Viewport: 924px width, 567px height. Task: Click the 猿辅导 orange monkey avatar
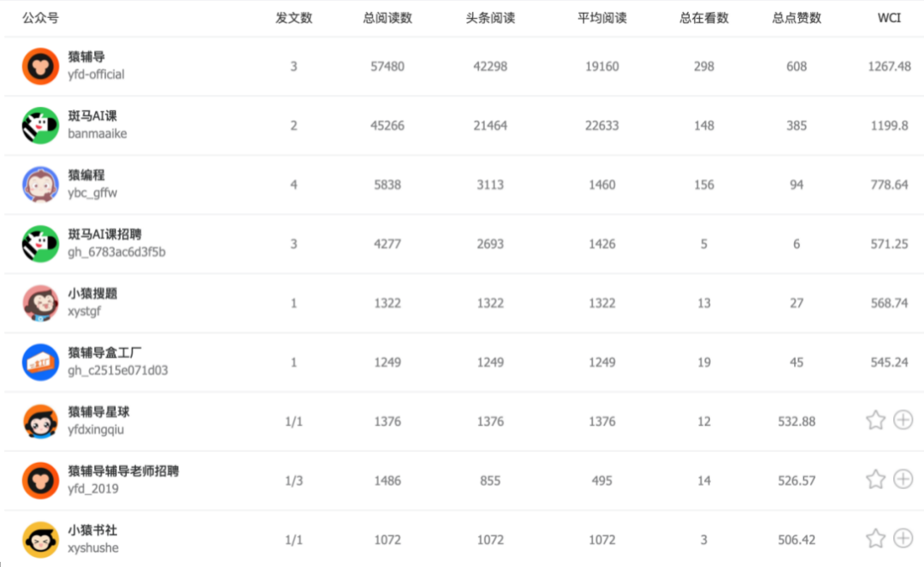pos(40,66)
